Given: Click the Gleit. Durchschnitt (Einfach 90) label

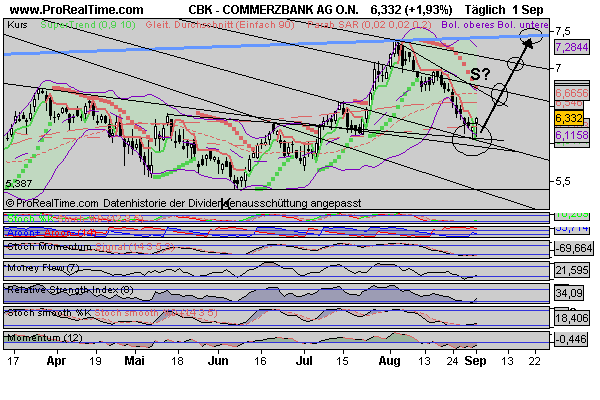Looking at the screenshot, I should point(220,25).
